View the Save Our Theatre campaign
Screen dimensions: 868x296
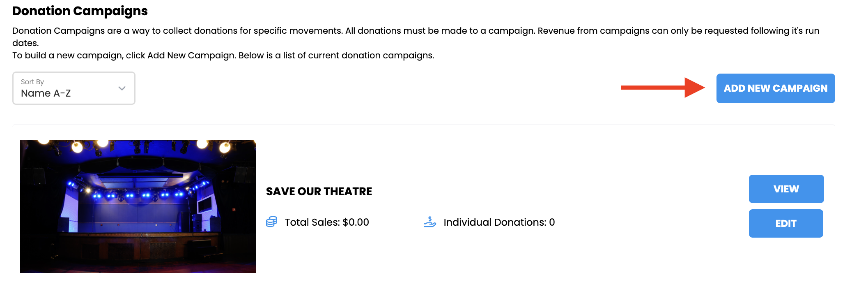coord(786,189)
